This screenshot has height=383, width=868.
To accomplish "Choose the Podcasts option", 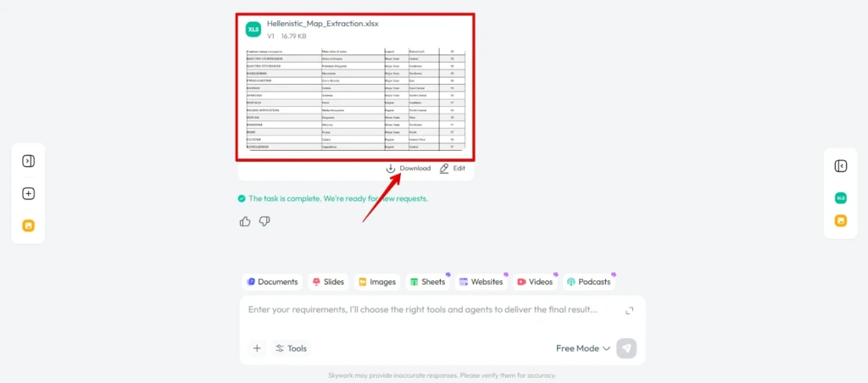I will pos(588,281).
